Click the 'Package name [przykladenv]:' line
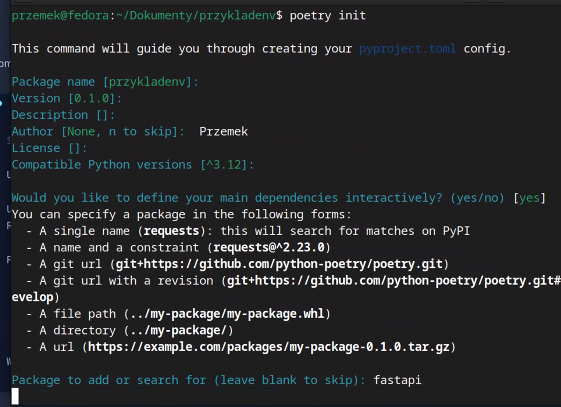The width and height of the screenshot is (561, 407). tap(105, 82)
